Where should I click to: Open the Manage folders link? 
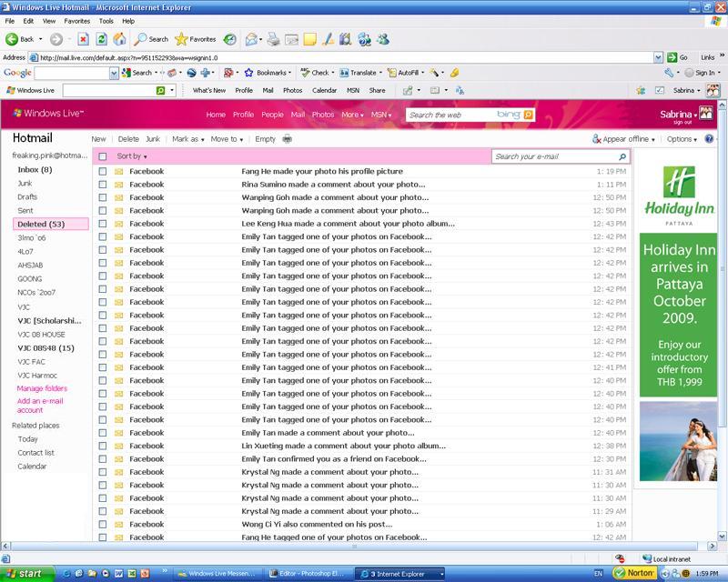coord(42,388)
